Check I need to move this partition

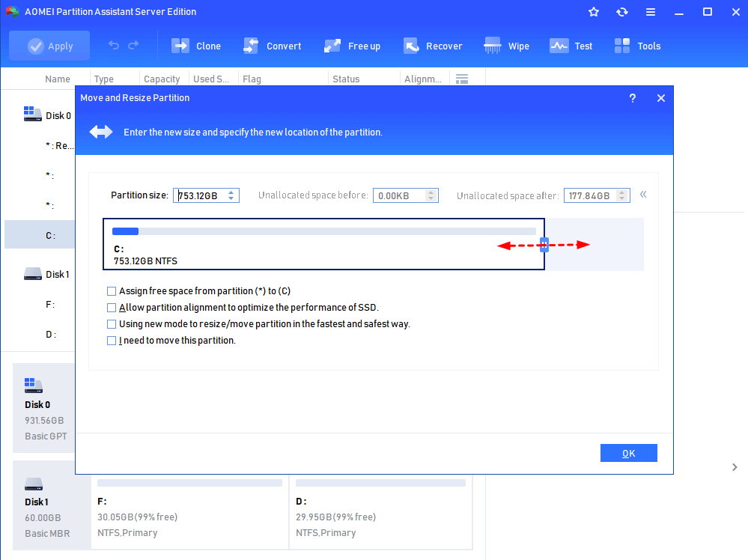[112, 341]
